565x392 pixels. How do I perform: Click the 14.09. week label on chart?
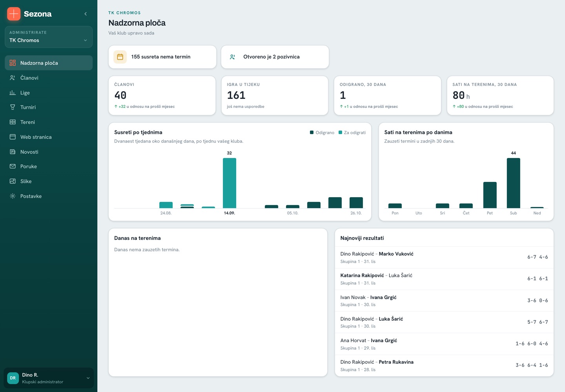[x=230, y=213]
